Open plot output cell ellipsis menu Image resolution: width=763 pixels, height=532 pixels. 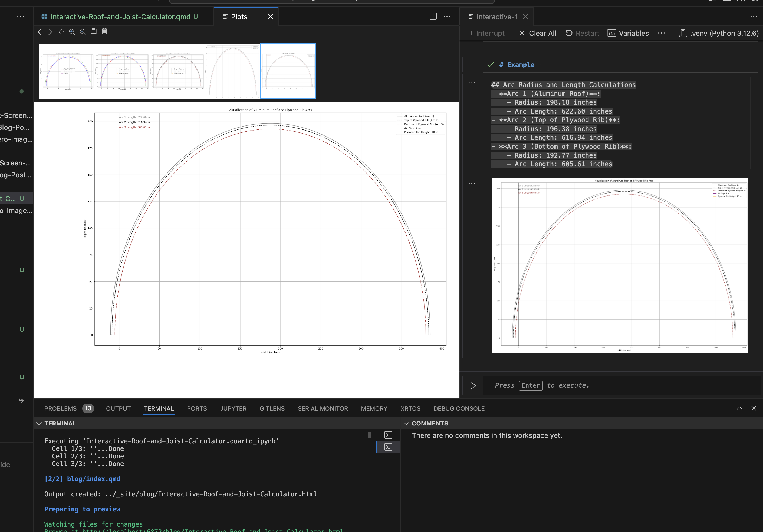[x=472, y=183]
